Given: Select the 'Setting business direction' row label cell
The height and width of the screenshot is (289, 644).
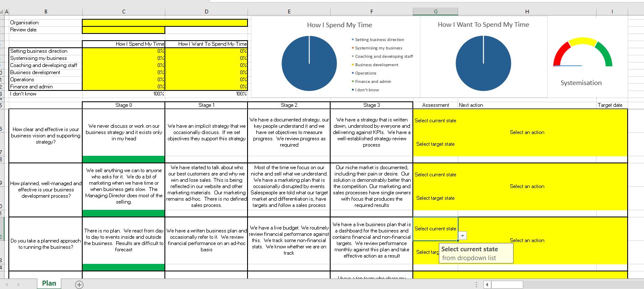Looking at the screenshot, I should 46,51.
